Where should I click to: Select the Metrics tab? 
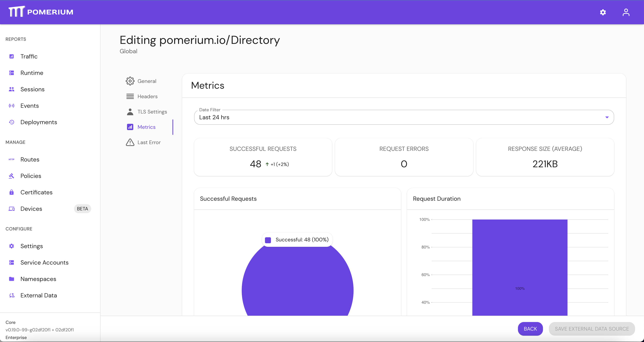[146, 127]
